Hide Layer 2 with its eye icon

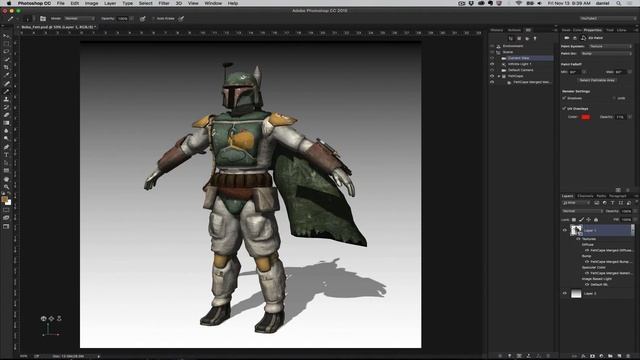point(565,293)
